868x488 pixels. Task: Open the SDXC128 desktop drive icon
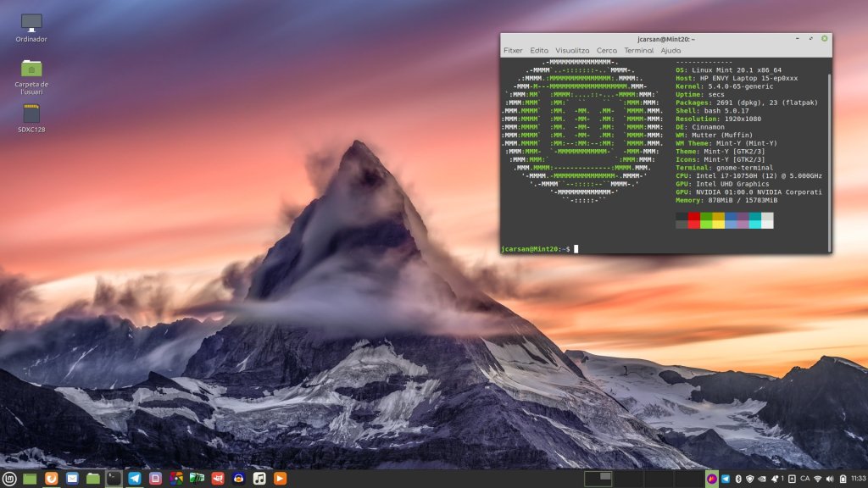pyautogui.click(x=31, y=113)
